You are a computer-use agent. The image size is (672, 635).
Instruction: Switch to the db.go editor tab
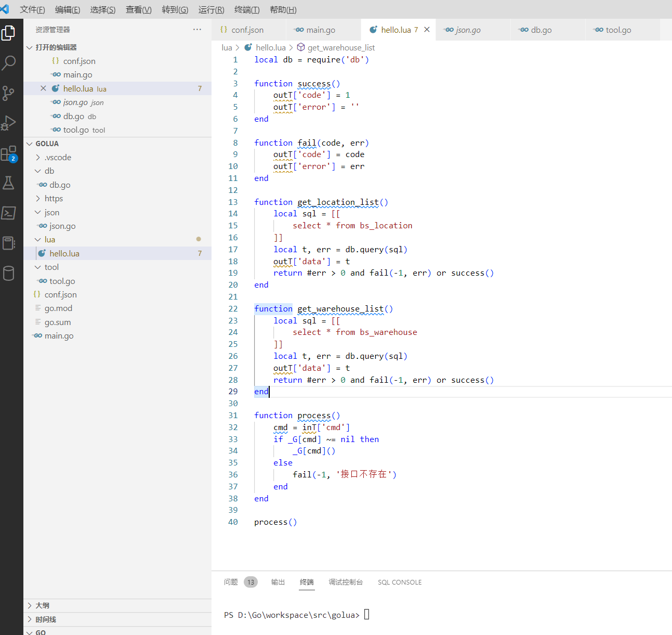coord(548,30)
